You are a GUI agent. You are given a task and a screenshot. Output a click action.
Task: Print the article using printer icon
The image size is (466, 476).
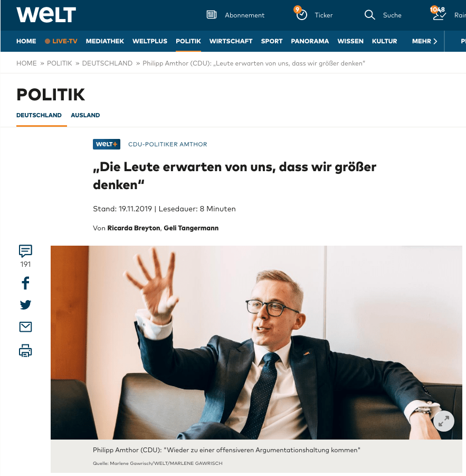(x=25, y=351)
